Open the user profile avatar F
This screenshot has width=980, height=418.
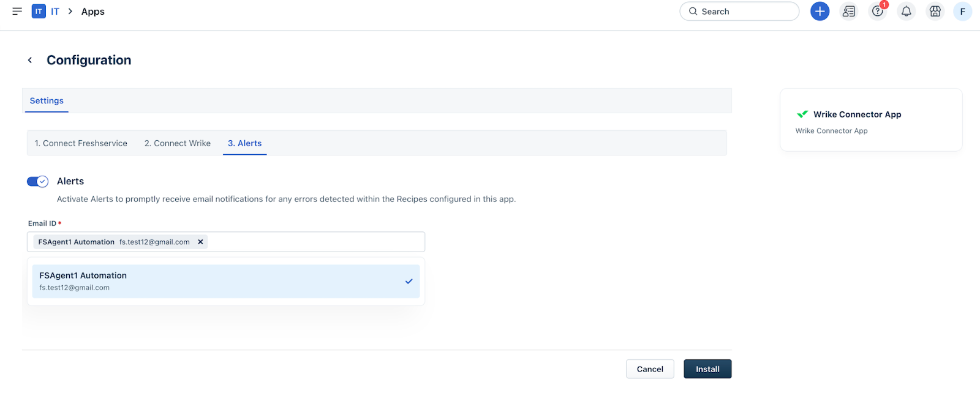[x=962, y=11]
